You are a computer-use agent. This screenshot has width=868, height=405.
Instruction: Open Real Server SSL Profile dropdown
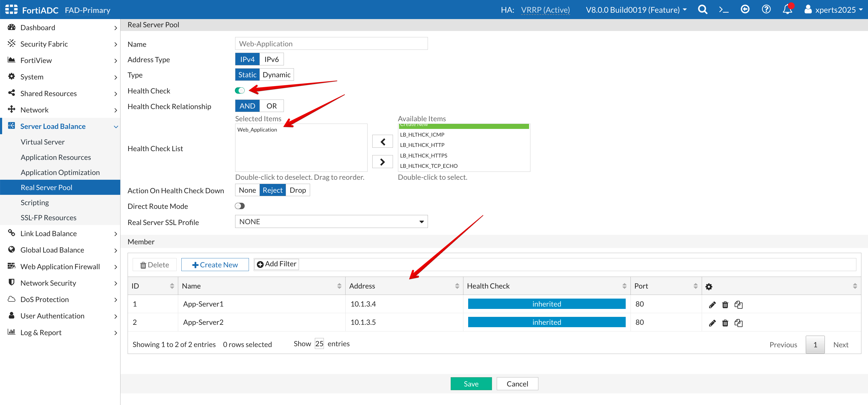(331, 221)
